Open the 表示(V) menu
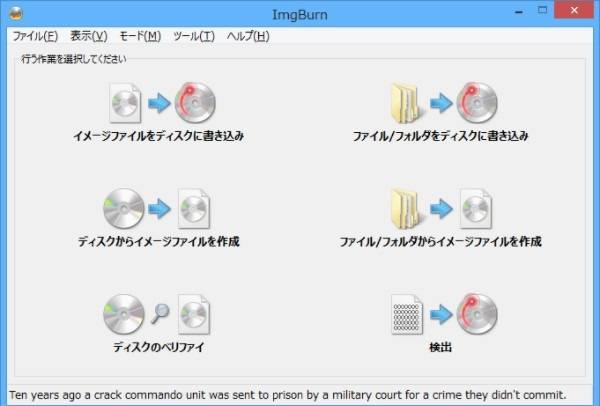The width and height of the screenshot is (600, 406). pyautogui.click(x=89, y=36)
